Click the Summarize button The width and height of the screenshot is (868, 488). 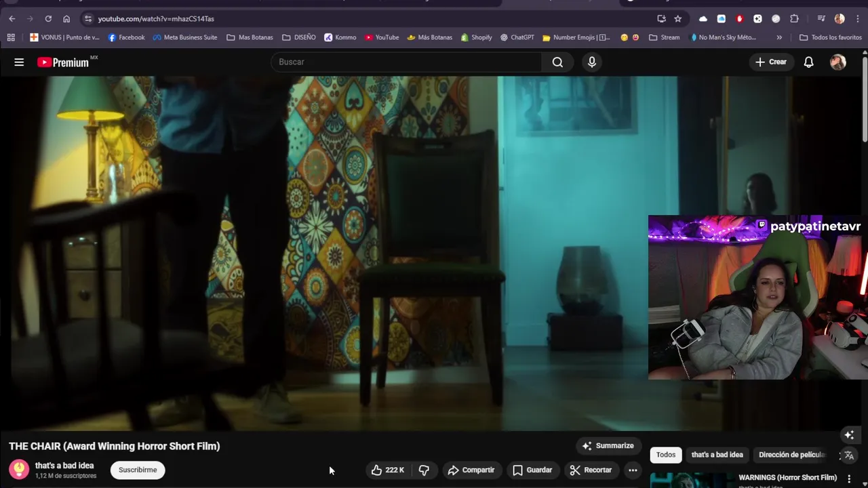[x=608, y=446]
